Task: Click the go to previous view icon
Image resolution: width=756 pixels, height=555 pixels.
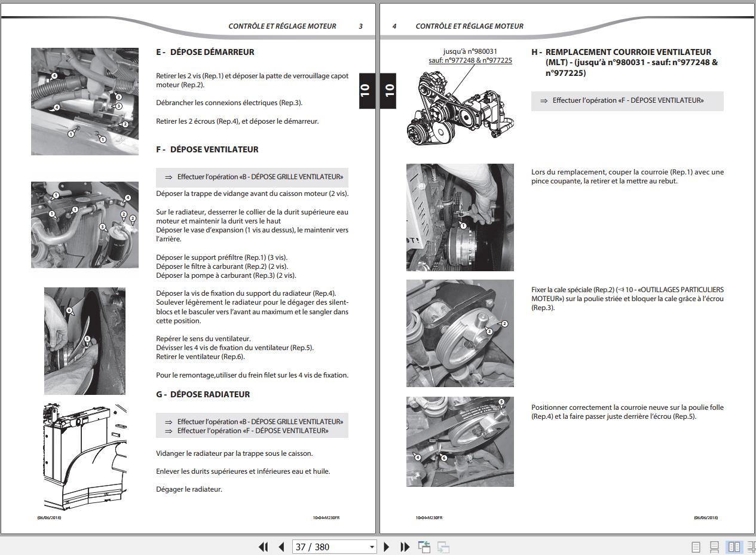Action: pos(424,547)
